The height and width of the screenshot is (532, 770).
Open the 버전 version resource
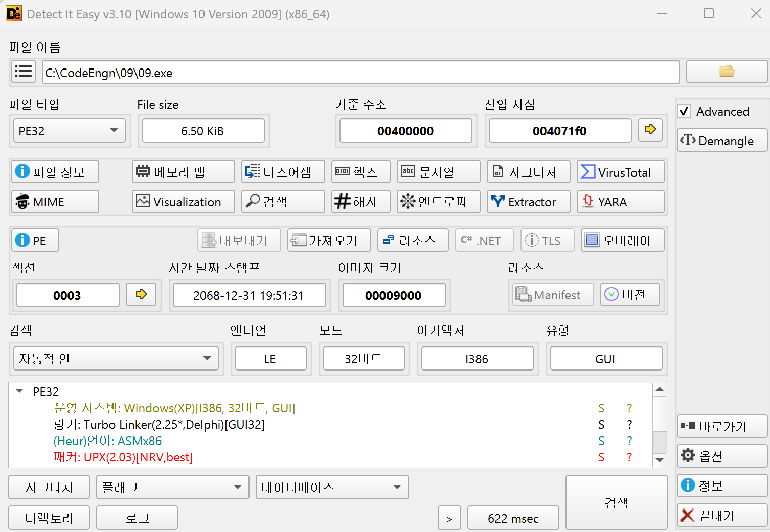coord(630,294)
